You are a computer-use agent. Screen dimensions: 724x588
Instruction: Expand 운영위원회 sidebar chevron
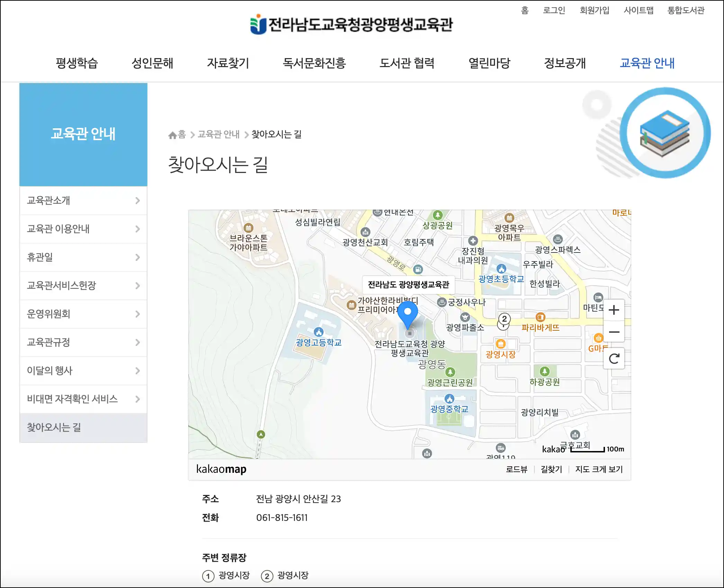[x=137, y=314]
